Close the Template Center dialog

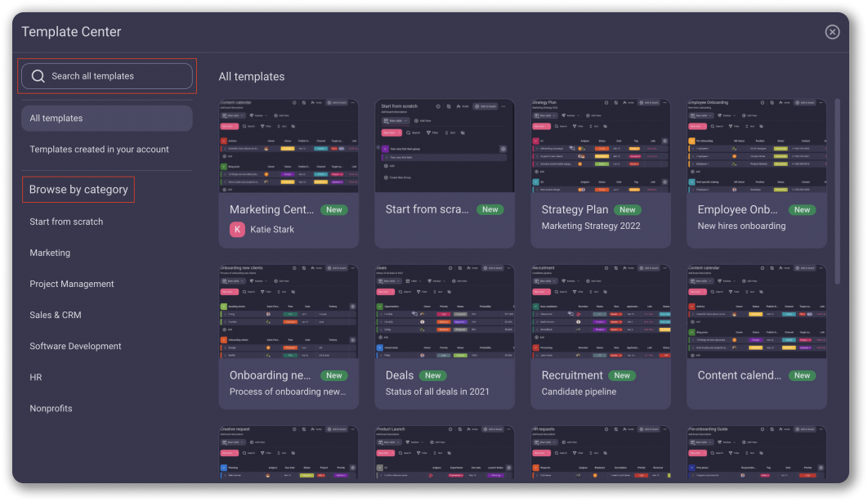pos(832,32)
